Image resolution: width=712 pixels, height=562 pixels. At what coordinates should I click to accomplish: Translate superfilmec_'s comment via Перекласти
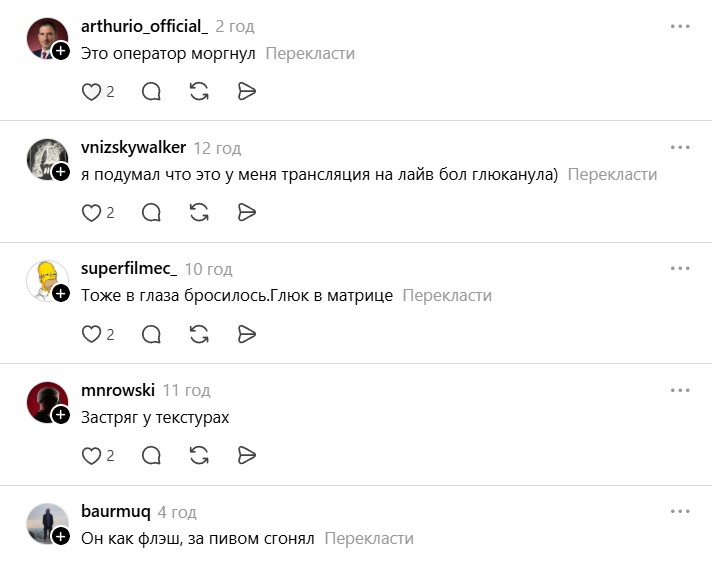(447, 296)
